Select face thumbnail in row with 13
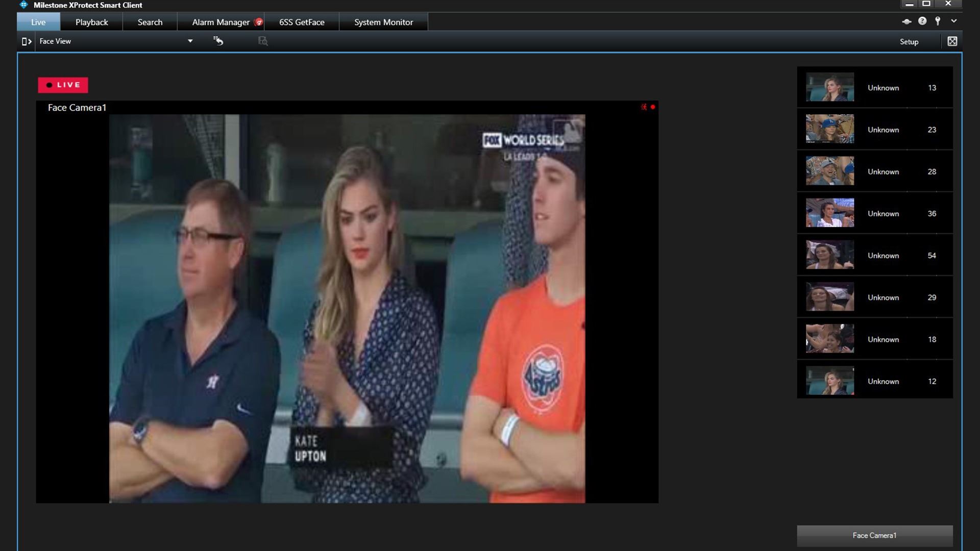980x551 pixels. pos(829,87)
